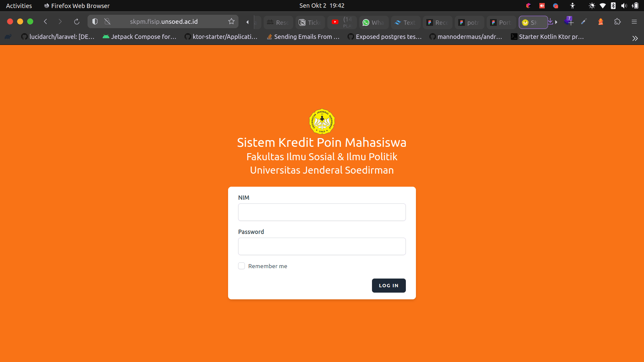Screen dimensions: 644x362
Task: Open the tracking protection shield icon
Action: 95,22
